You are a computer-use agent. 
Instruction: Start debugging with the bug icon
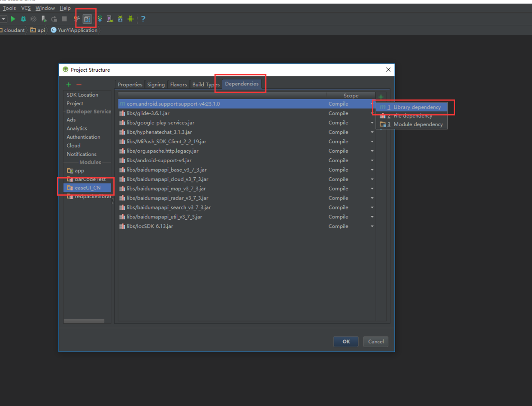click(23, 19)
